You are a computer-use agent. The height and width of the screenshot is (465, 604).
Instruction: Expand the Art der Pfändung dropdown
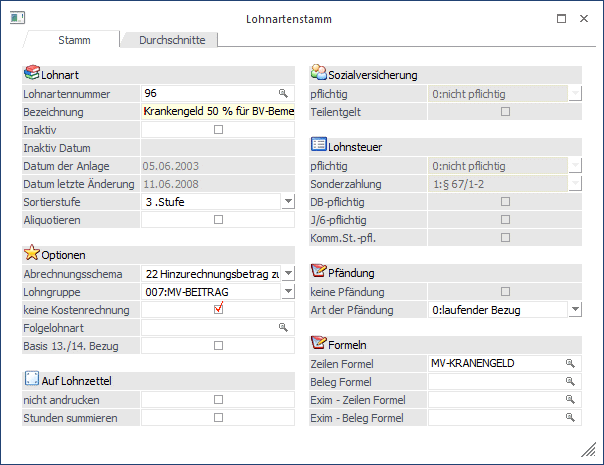point(575,309)
